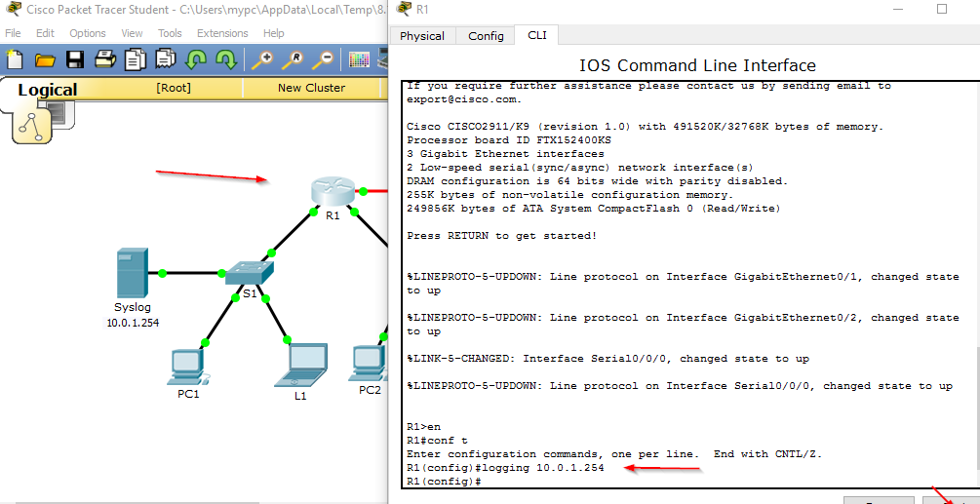
Task: Maximize the R1 window
Action: (x=942, y=9)
